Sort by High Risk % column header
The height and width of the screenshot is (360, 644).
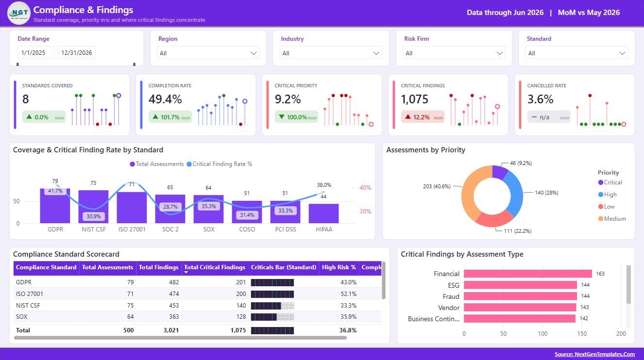(x=339, y=267)
